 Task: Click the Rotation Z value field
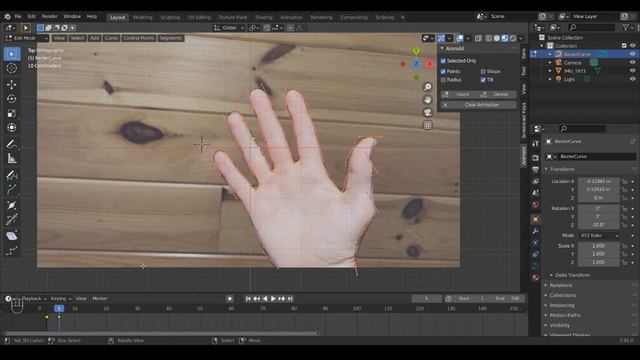click(x=599, y=225)
